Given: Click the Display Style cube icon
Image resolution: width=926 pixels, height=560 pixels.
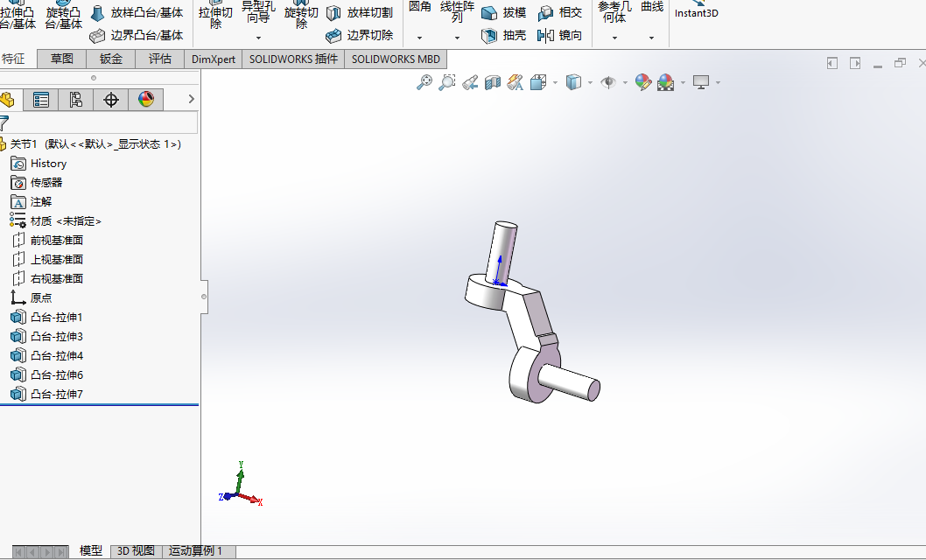Looking at the screenshot, I should coord(573,82).
